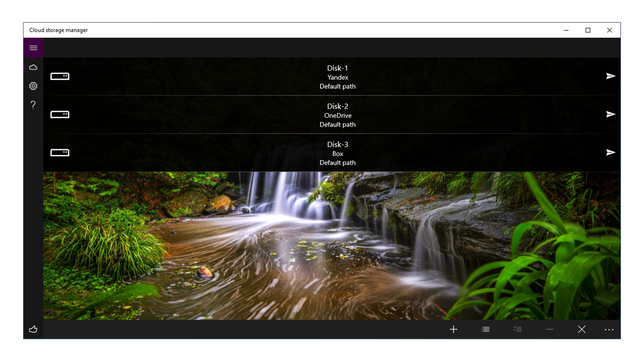Remove a disk with the minus icon

[549, 329]
